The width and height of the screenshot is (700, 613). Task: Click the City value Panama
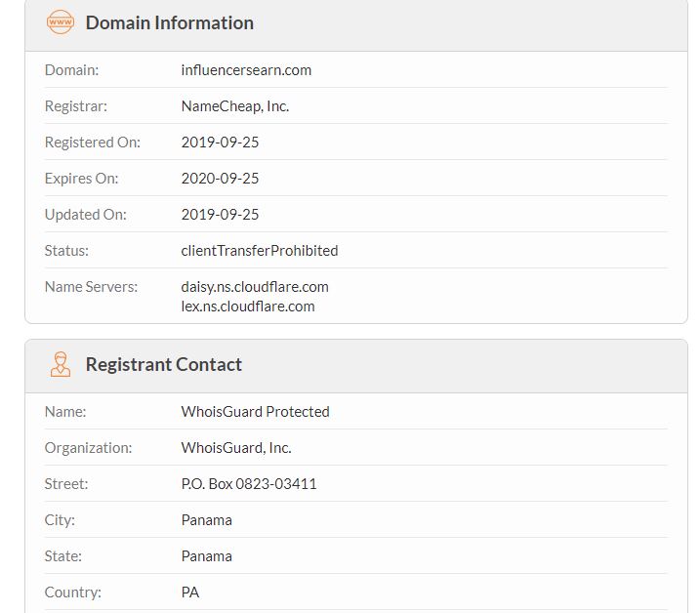coord(206,520)
